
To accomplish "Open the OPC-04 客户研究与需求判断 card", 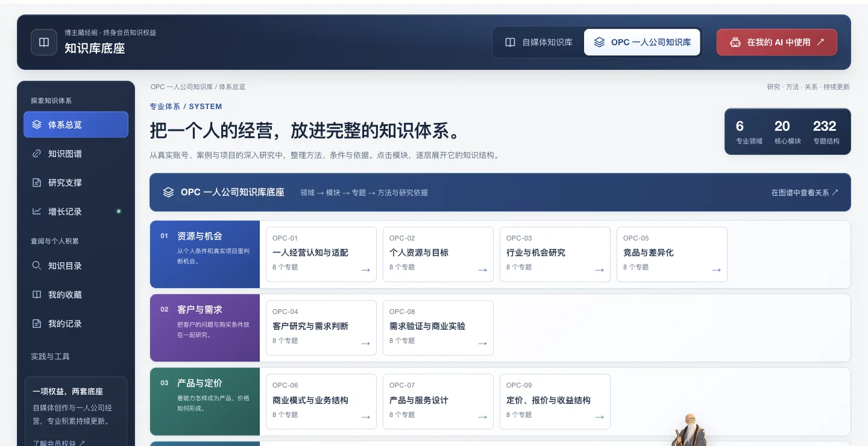I will (321, 328).
